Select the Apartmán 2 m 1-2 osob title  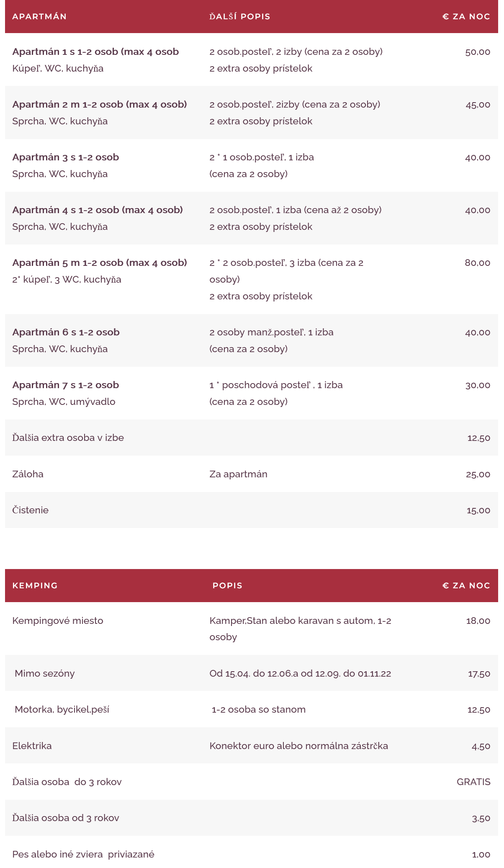(100, 105)
